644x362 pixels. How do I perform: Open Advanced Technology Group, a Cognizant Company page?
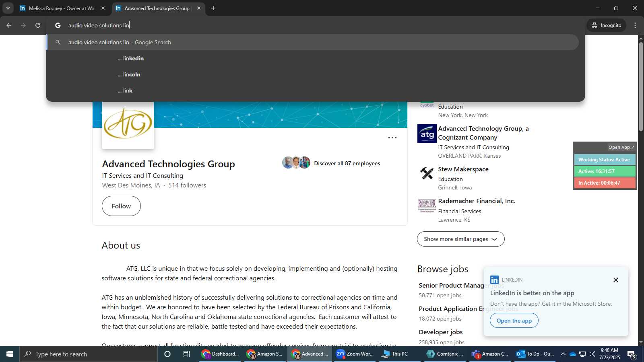click(483, 133)
